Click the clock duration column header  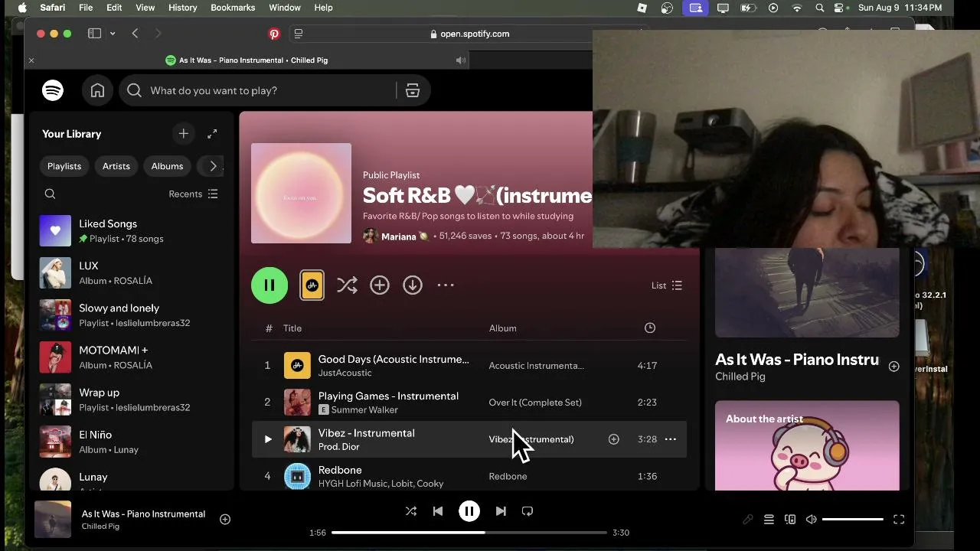click(x=650, y=328)
